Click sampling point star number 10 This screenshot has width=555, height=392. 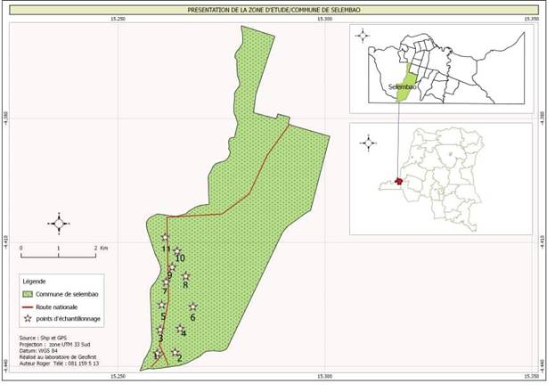(x=177, y=251)
